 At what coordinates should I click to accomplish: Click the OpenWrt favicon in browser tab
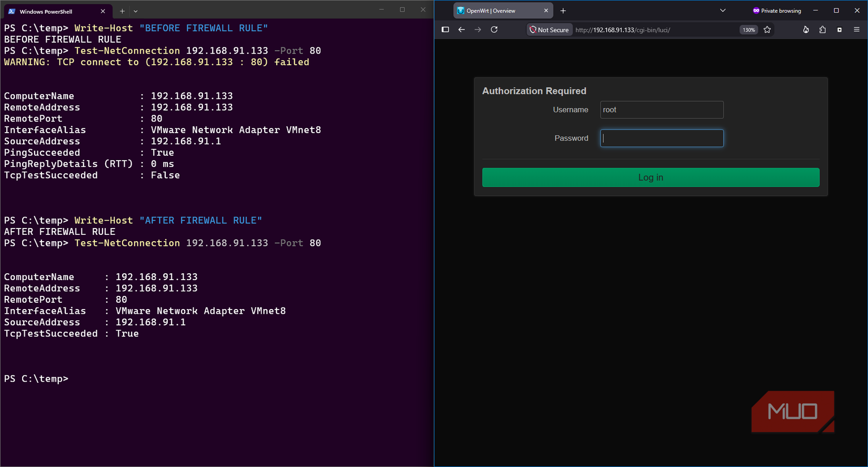[461, 11]
